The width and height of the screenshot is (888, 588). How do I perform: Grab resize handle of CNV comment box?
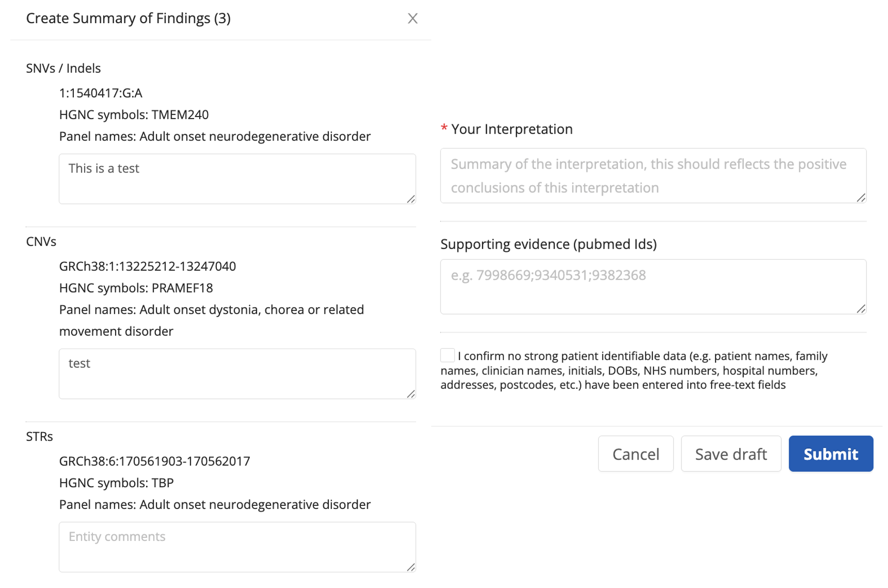(411, 394)
